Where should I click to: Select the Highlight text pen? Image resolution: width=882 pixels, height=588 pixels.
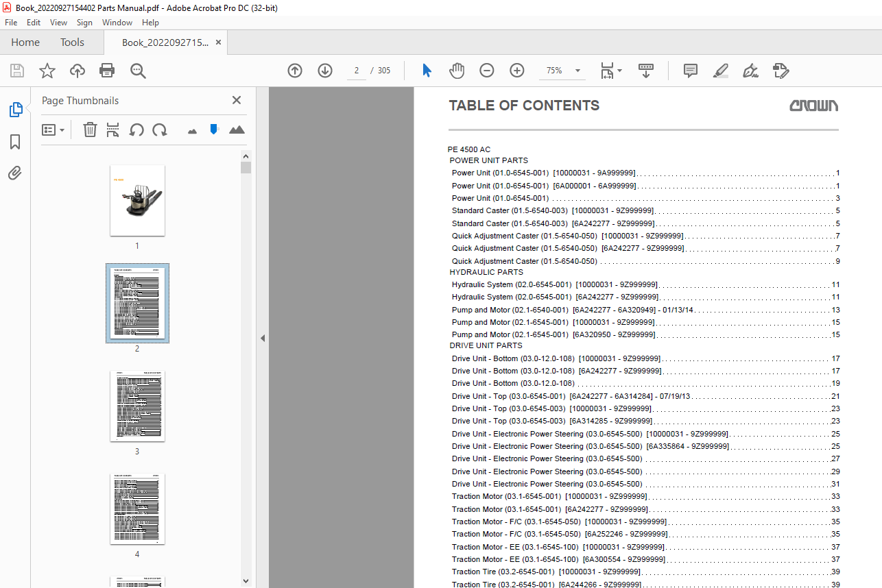coord(720,71)
